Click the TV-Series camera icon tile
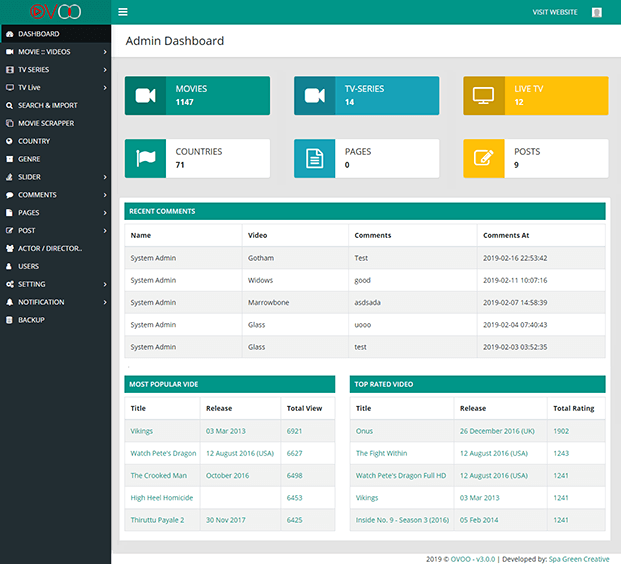Viewport: 621px width, 564px height. (x=315, y=96)
